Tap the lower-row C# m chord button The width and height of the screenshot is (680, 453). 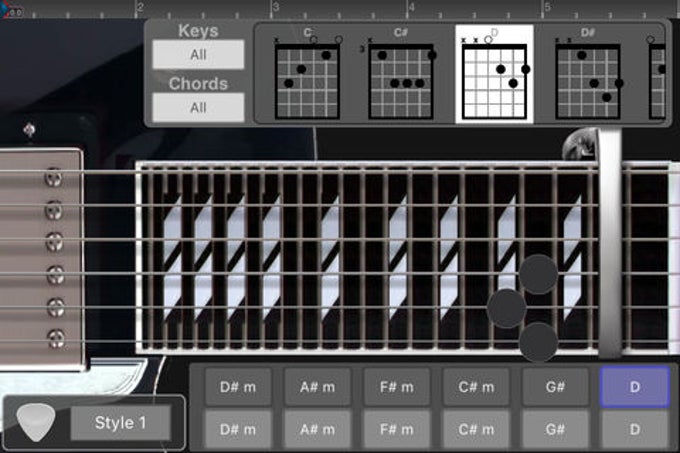click(476, 429)
